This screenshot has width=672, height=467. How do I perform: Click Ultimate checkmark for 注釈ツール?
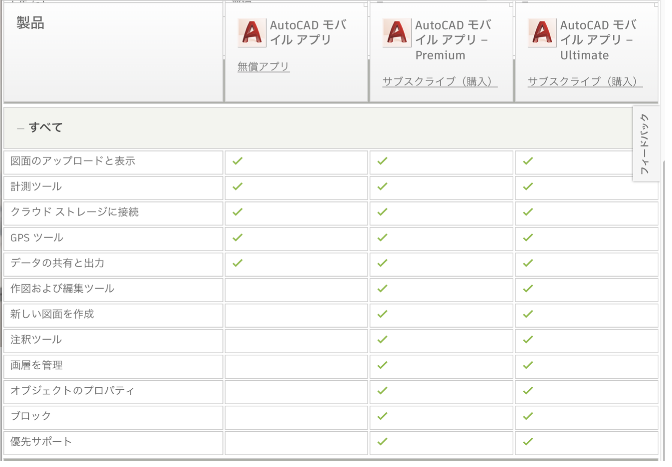click(528, 340)
